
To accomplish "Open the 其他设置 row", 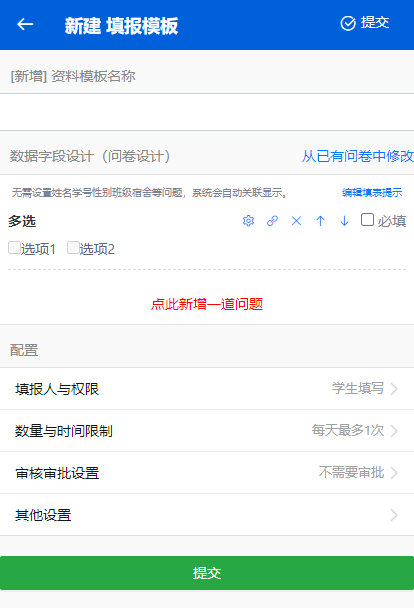I will coord(207,515).
